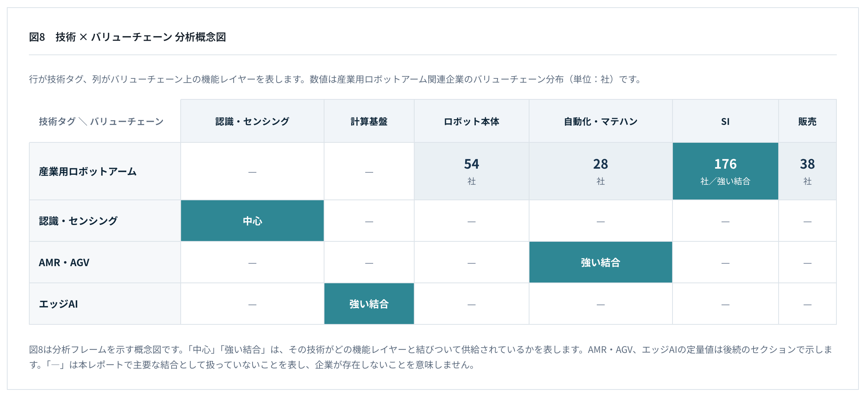Click the 28社 自動化・マテハン cell
868x399 pixels.
coord(601,171)
